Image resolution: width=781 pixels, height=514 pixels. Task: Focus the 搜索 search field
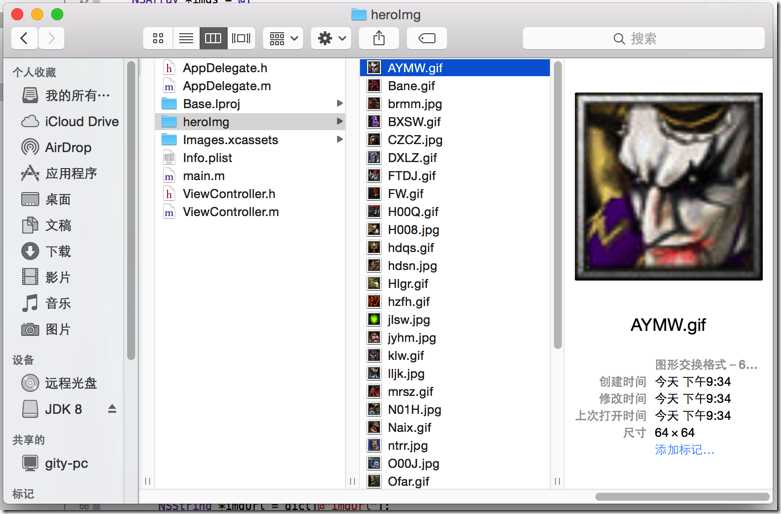pos(644,38)
